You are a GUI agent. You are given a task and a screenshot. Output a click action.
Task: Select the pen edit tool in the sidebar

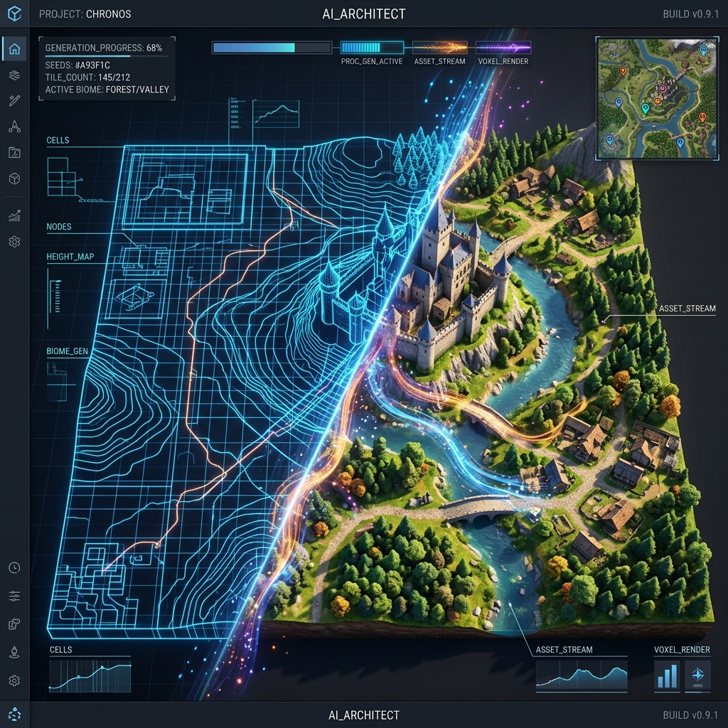(14, 100)
